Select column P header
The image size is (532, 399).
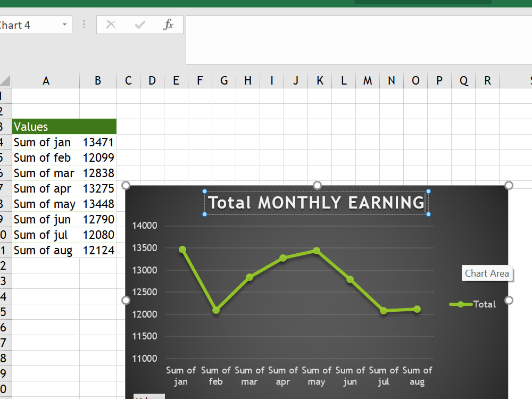coord(439,80)
